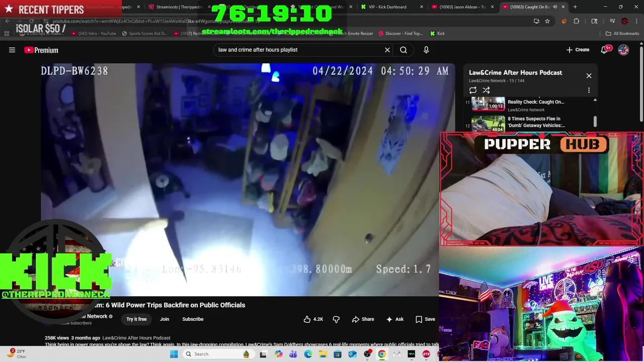The height and width of the screenshot is (362, 644).
Task: Open Kick bookmark
Action: pos(437,34)
